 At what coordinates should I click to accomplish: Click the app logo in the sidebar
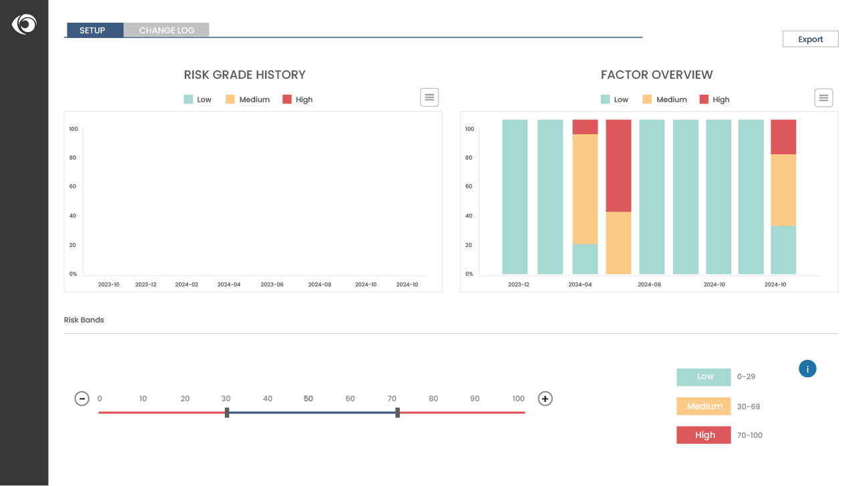(24, 24)
